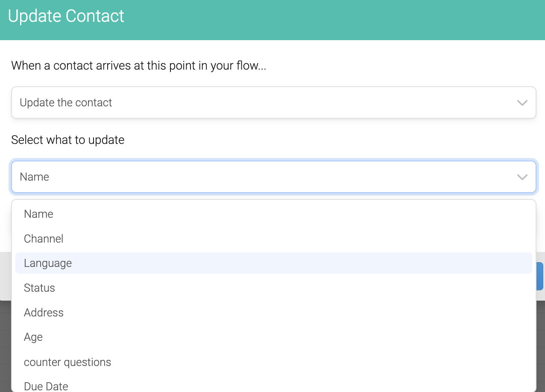Viewport: 545px width, 392px height.
Task: Click the text "When a contact arrives at this point"
Action: pyautogui.click(x=138, y=65)
